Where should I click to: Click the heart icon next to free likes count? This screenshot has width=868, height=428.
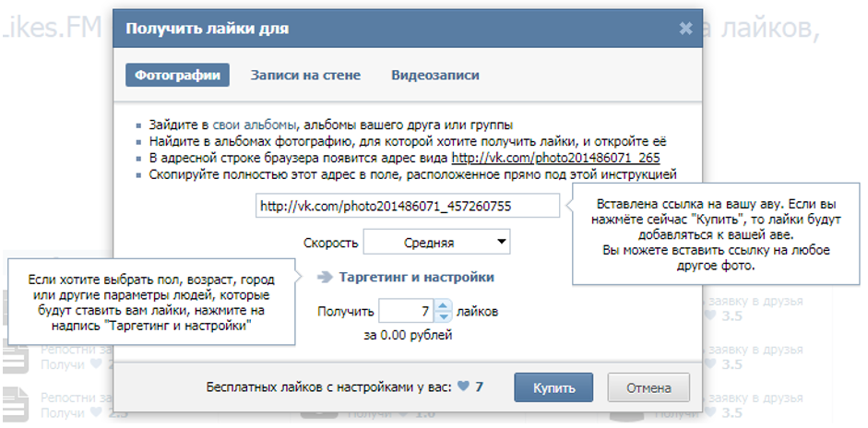tap(463, 386)
